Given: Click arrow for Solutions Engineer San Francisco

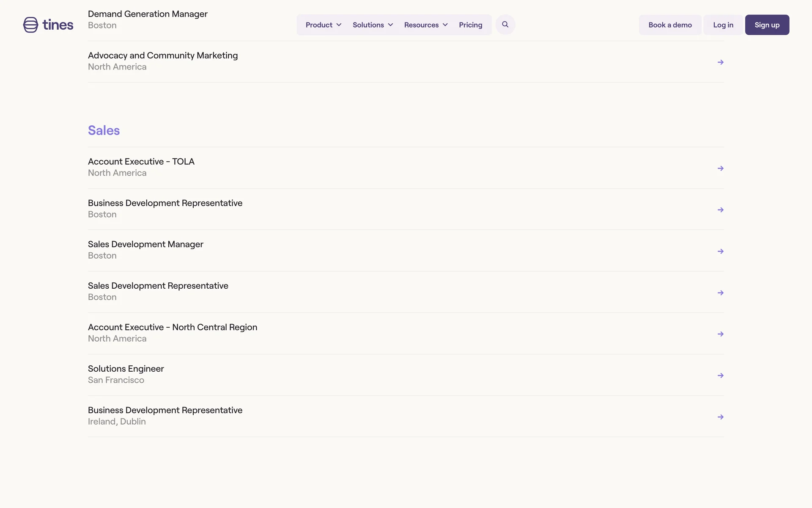Looking at the screenshot, I should click(x=720, y=375).
